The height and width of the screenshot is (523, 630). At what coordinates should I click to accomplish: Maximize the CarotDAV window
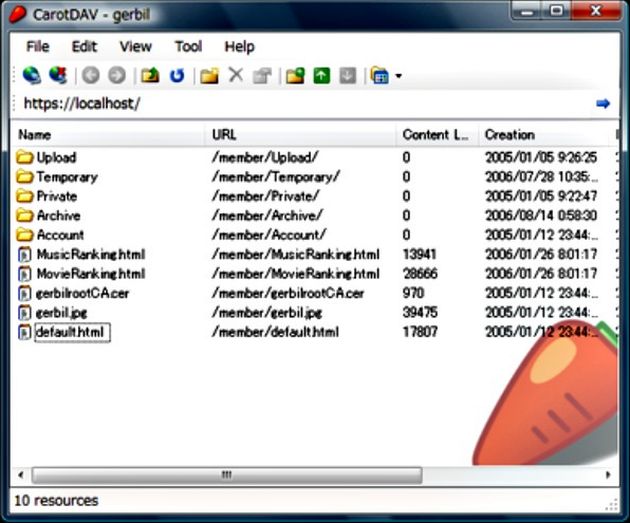[x=556, y=10]
